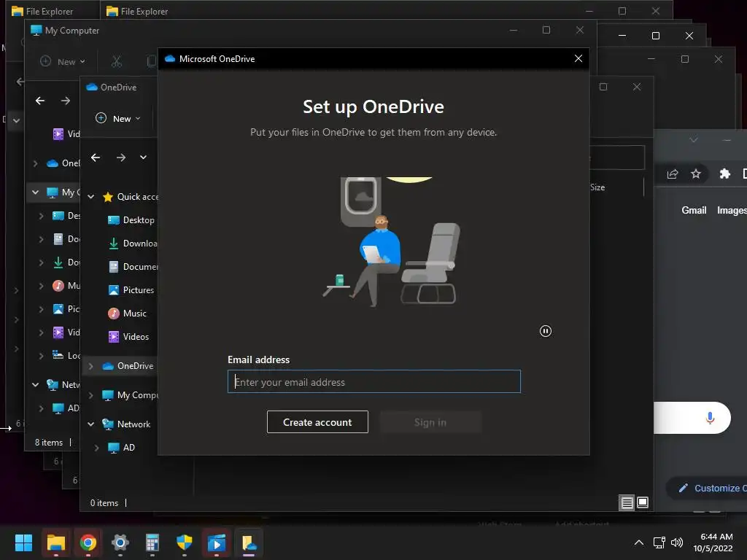Select Downloads under Quick access
Viewport: 747px width, 560px height.
[133, 244]
